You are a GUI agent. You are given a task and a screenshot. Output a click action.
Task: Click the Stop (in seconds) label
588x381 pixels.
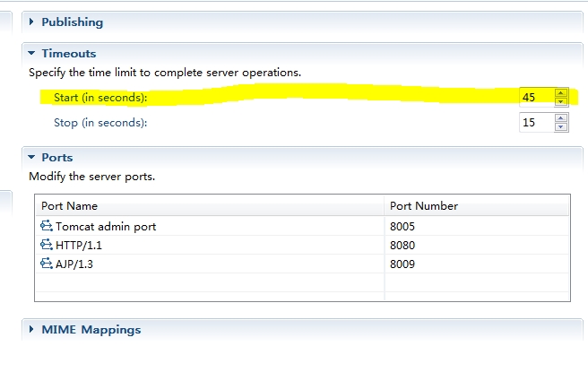100,123
